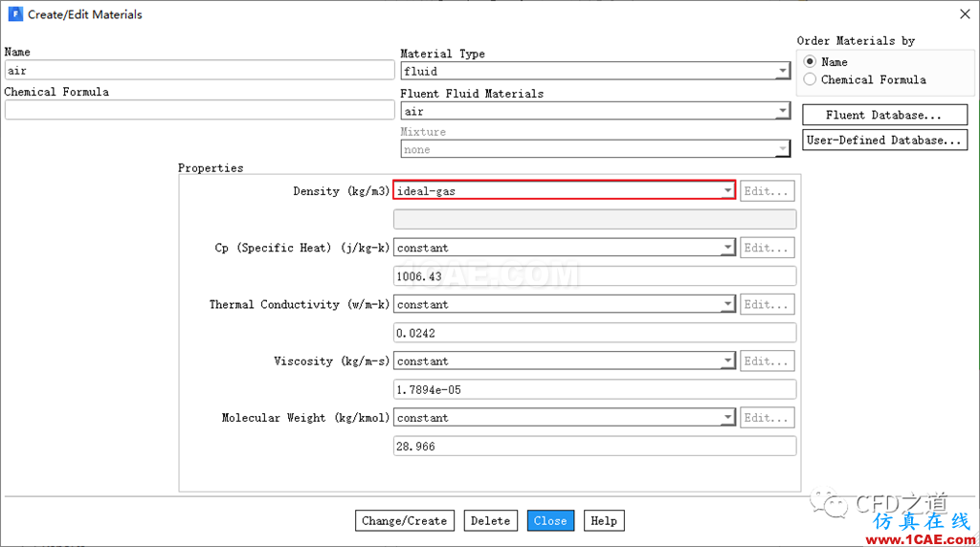Click the Change/Create button

[405, 521]
